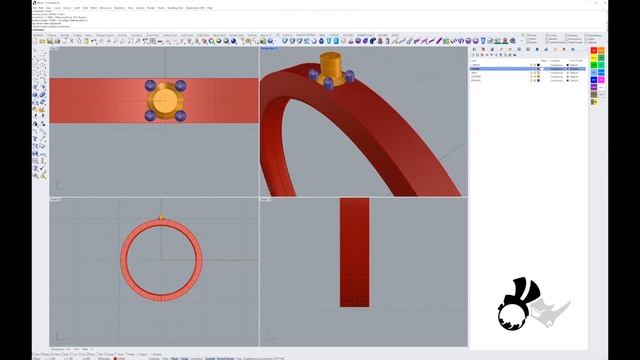The height and width of the screenshot is (360, 640).
Task: Toggle Record History in the status bar
Action: click(225, 358)
